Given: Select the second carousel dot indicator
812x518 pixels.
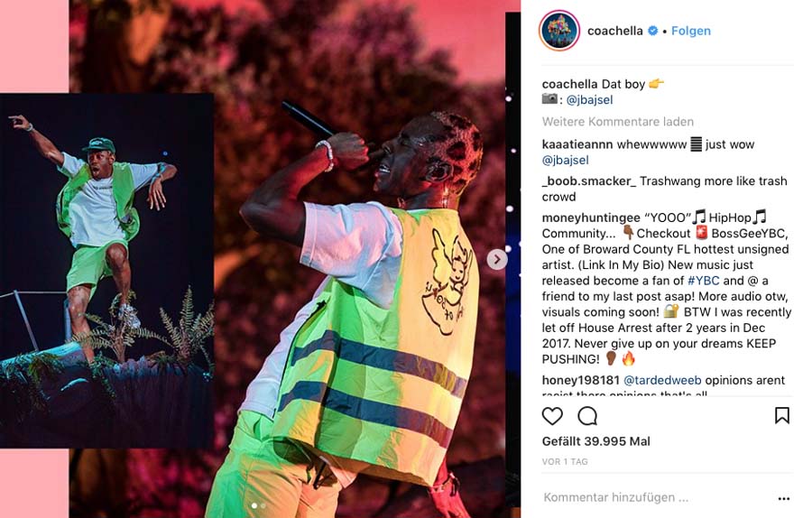Looking at the screenshot, I should [263, 505].
